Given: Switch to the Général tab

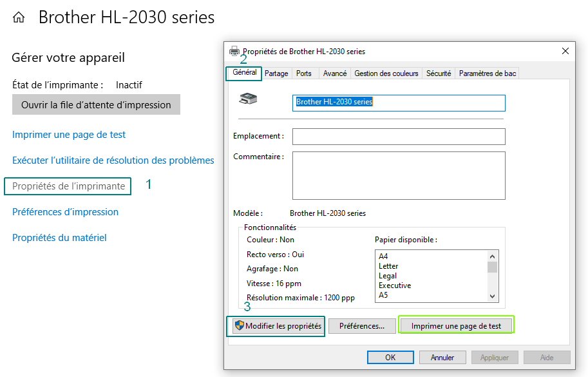Looking at the screenshot, I should point(245,72).
